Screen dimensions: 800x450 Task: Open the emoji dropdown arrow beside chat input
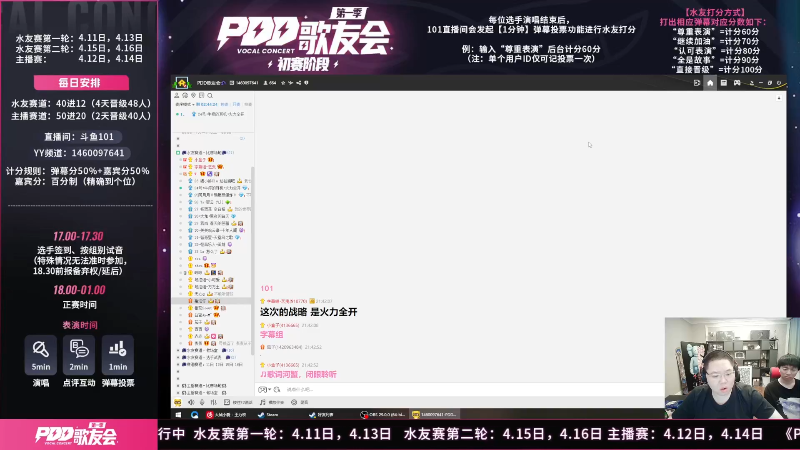point(269,390)
